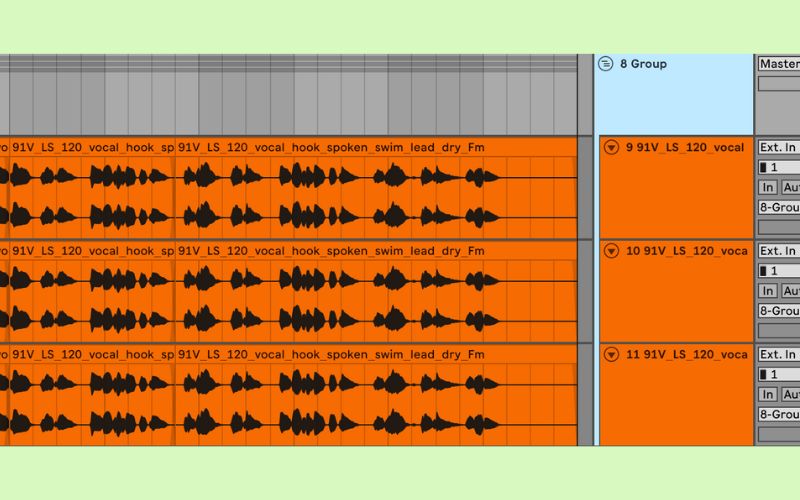Open 8-Group output routing on track 9

tap(779, 207)
